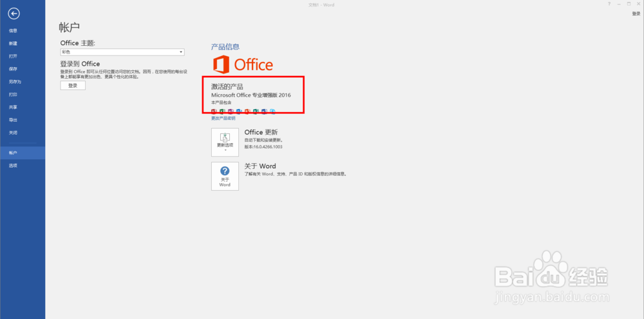Click the large orange Office logo

pyautogui.click(x=243, y=64)
